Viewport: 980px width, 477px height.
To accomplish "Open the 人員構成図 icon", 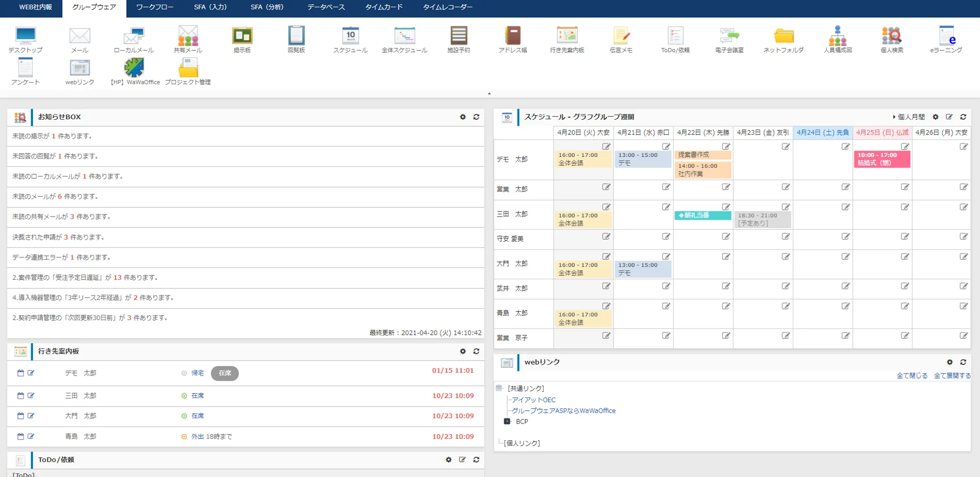I will click(838, 40).
